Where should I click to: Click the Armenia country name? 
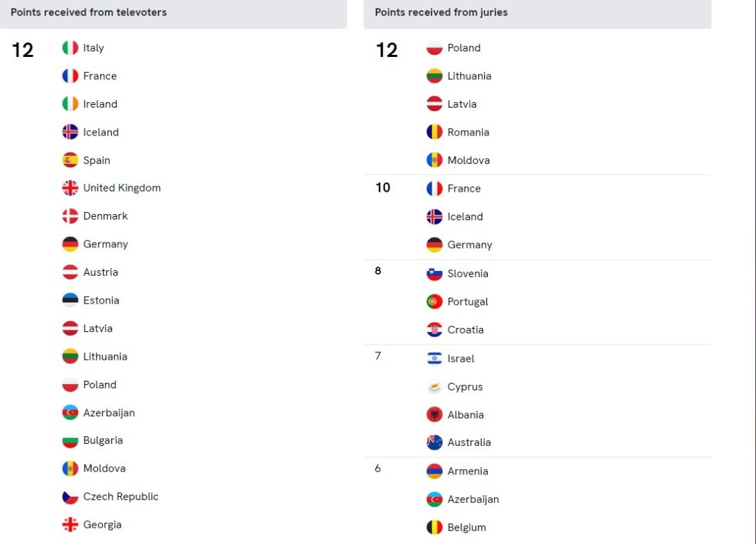pyautogui.click(x=468, y=471)
